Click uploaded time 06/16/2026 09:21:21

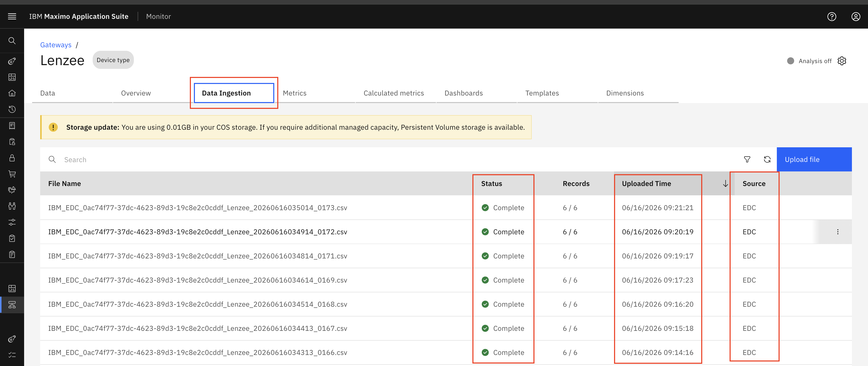[x=657, y=207]
